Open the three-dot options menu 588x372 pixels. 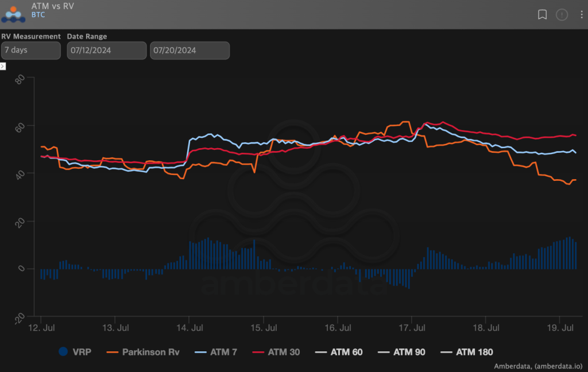coord(581,15)
